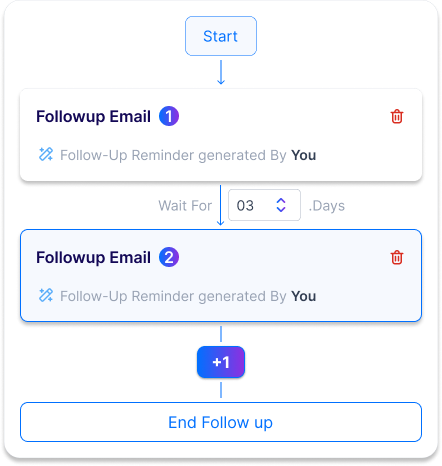Delete Followup Email 1 with trash icon
442x466 pixels.
click(397, 116)
